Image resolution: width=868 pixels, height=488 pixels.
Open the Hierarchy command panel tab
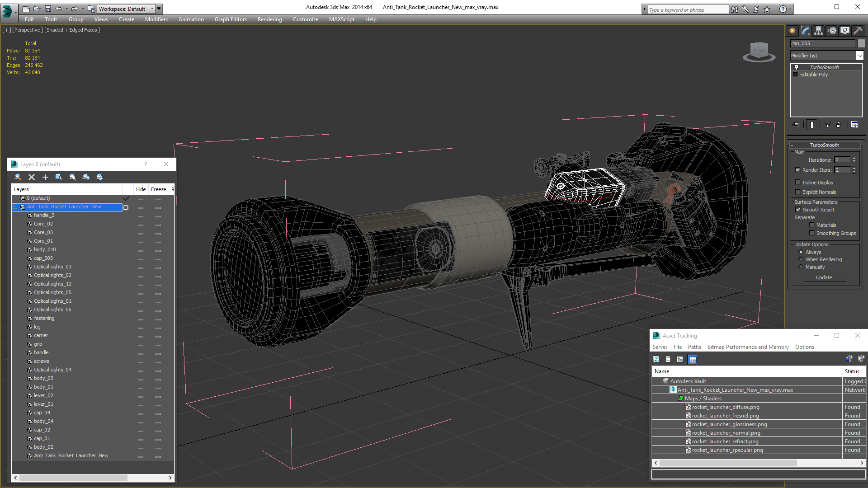tap(819, 31)
